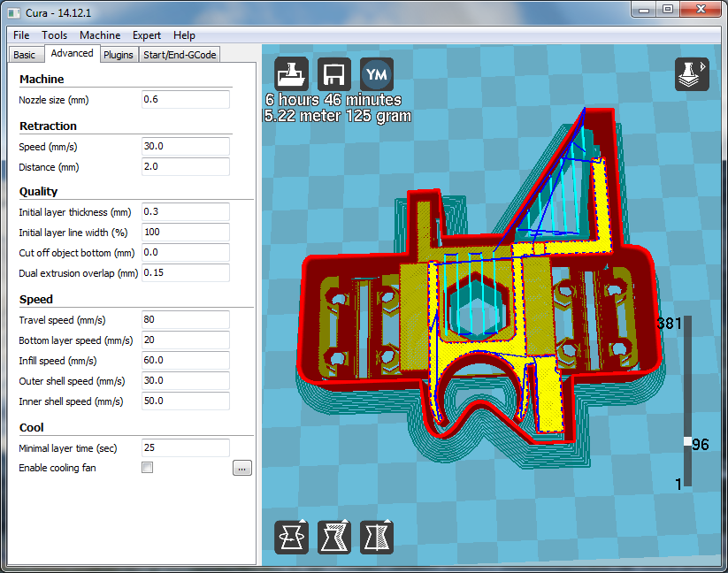The height and width of the screenshot is (573, 728).
Task: Toggle the Enable cooling fan checkbox
Action: tap(148, 468)
